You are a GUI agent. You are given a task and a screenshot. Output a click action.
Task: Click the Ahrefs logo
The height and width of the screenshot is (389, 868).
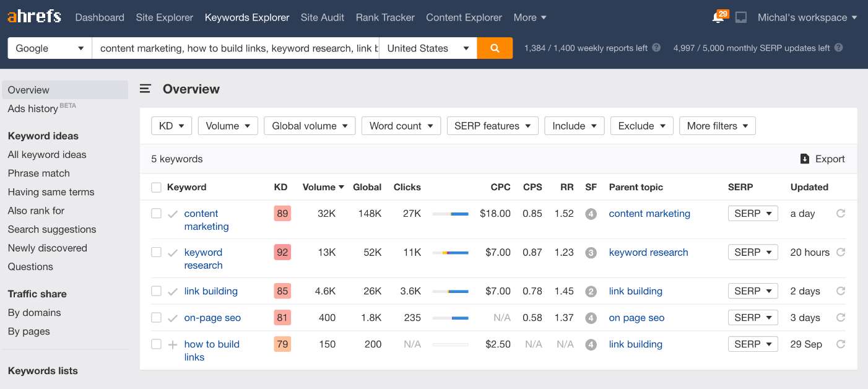click(x=34, y=17)
